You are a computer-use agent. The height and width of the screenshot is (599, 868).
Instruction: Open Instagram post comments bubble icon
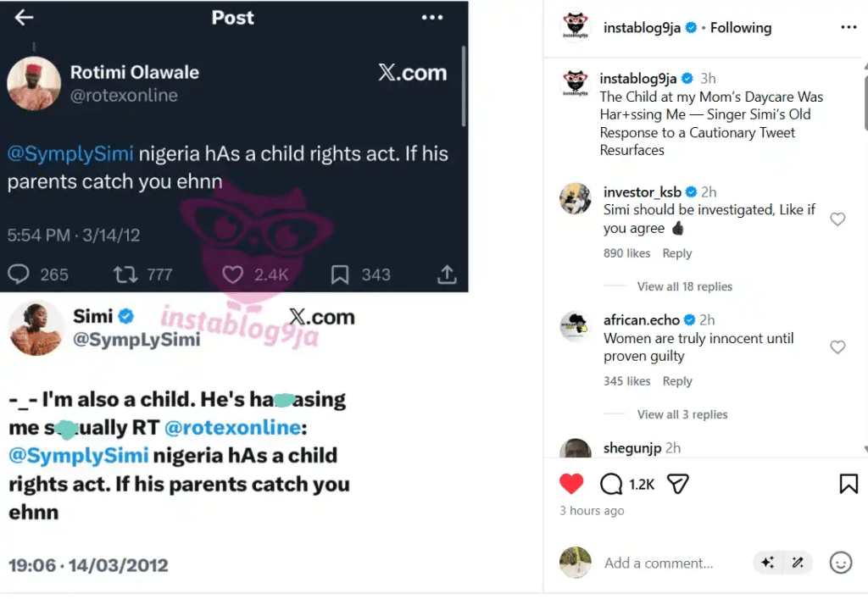tap(611, 484)
